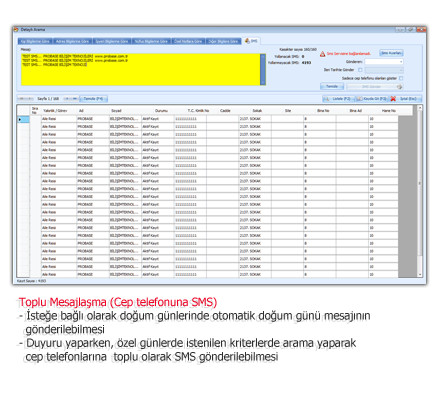Select the SMS tab
This screenshot has height=418, width=437.
click(x=251, y=41)
